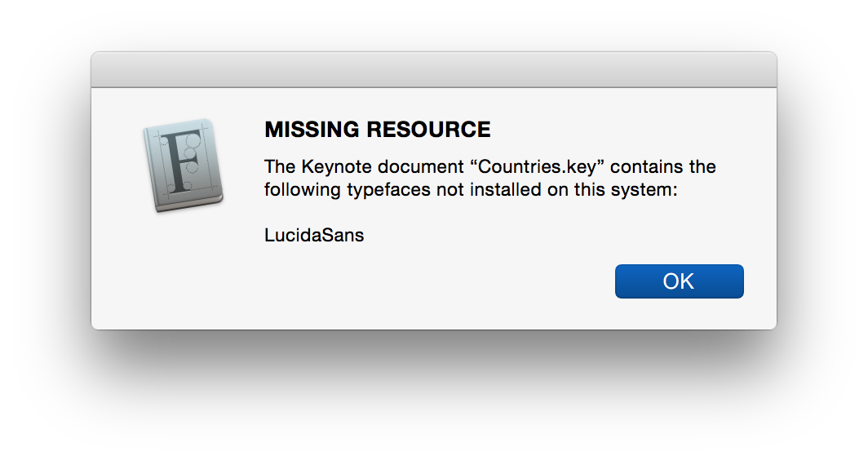
Task: Click the words "contains the" in the message
Action: click(663, 166)
